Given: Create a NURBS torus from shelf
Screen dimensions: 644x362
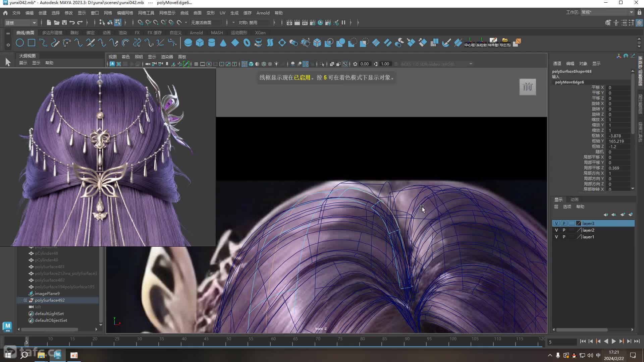Looking at the screenshot, I should [x=247, y=43].
